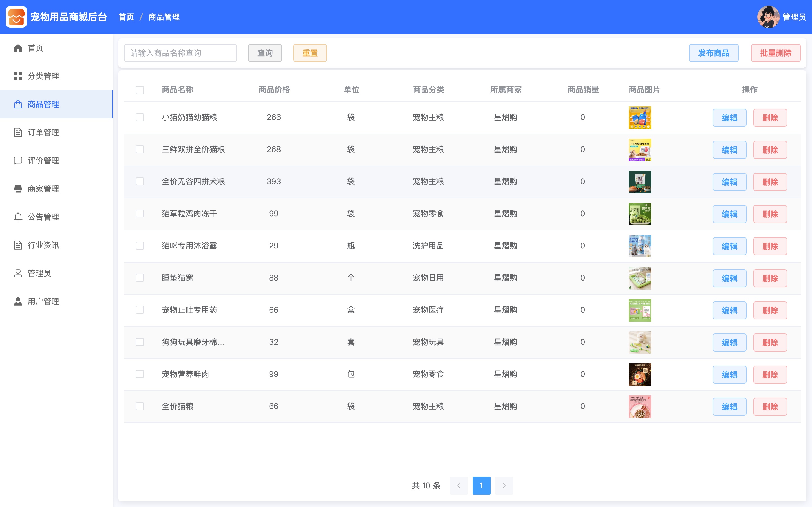Click the previous page arrow in pagination
The height and width of the screenshot is (507, 812).
[459, 486]
